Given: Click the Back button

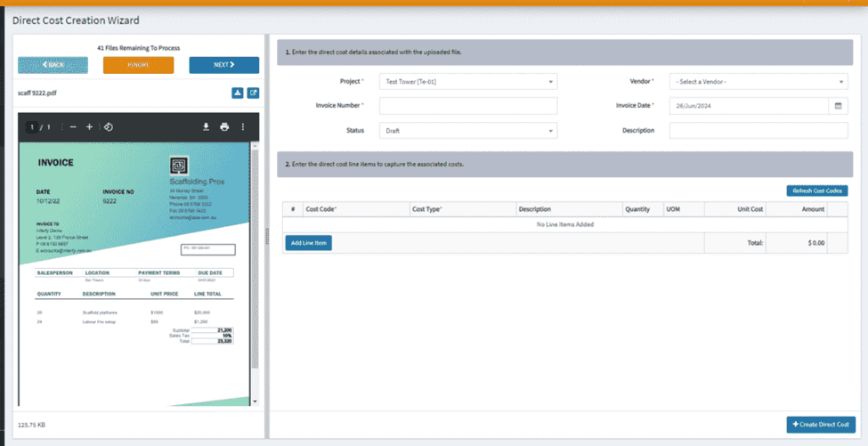Looking at the screenshot, I should (x=53, y=65).
